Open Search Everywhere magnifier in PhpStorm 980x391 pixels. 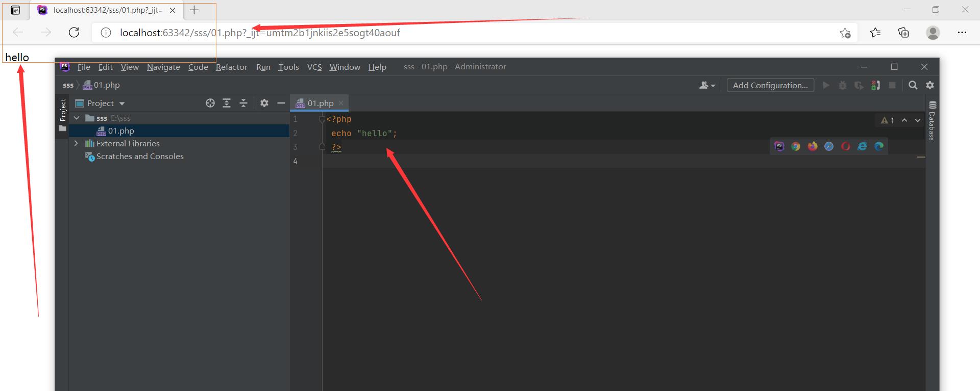click(913, 85)
